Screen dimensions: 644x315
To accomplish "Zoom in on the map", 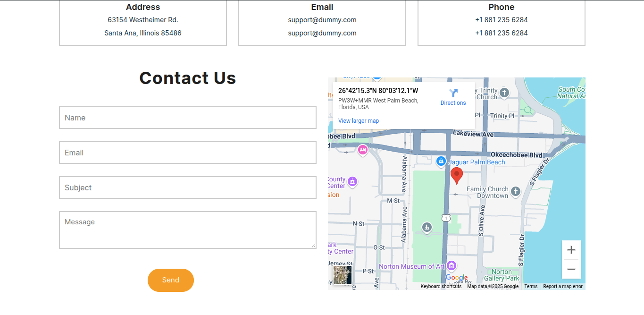I will coord(571,250).
